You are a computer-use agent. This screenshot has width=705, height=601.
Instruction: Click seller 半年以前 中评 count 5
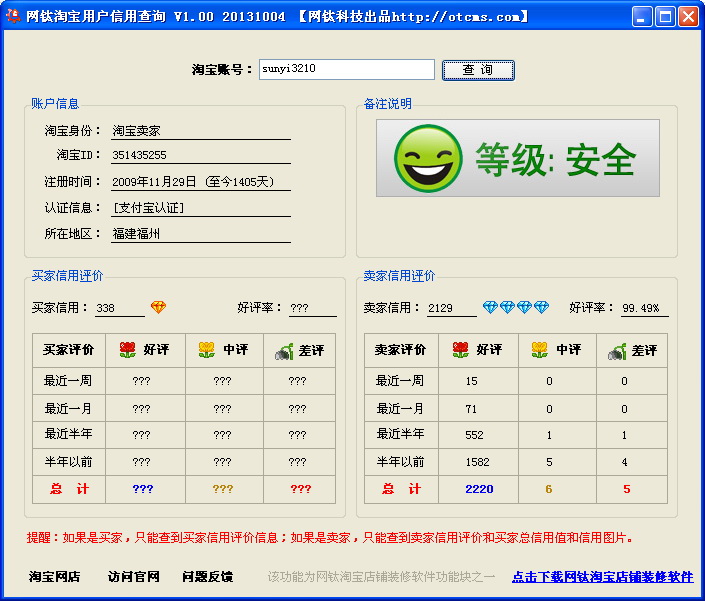(549, 462)
